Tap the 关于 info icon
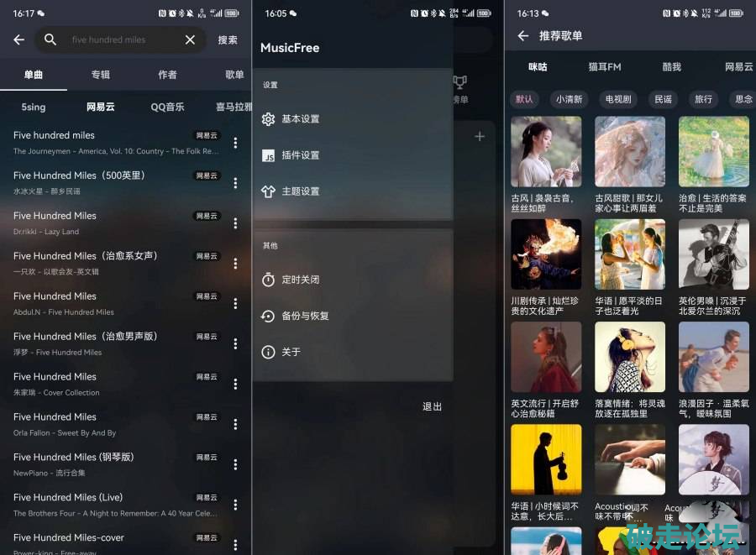 (268, 352)
